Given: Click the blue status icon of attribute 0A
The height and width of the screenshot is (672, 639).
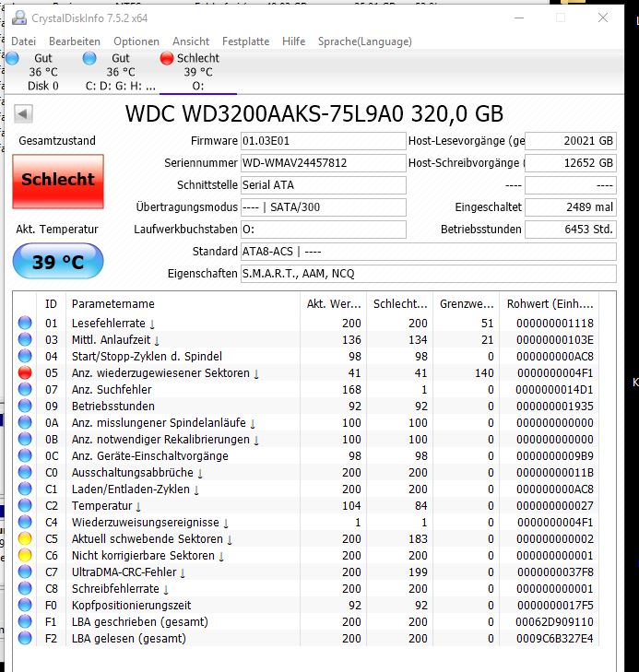Looking at the screenshot, I should [25, 422].
